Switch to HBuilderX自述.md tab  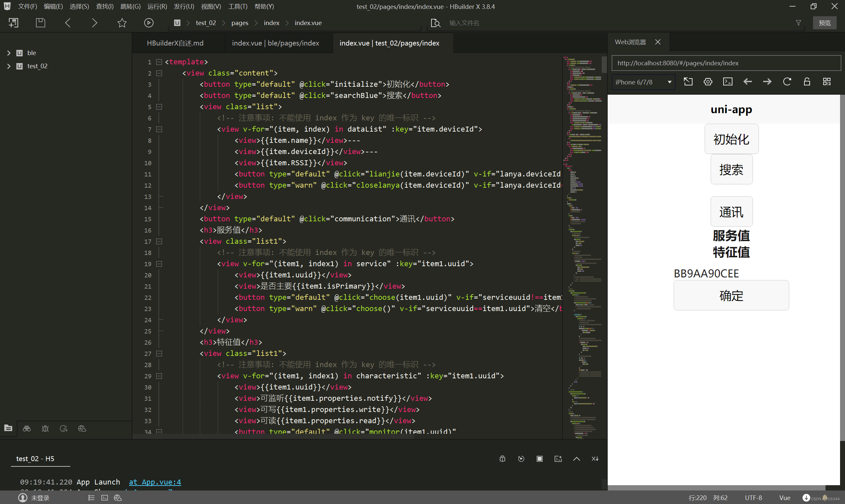[x=175, y=43]
